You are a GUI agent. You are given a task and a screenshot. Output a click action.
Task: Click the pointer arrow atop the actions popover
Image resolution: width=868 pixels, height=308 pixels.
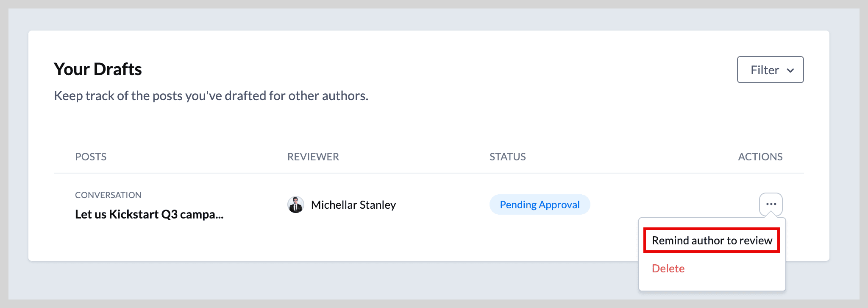click(771, 215)
